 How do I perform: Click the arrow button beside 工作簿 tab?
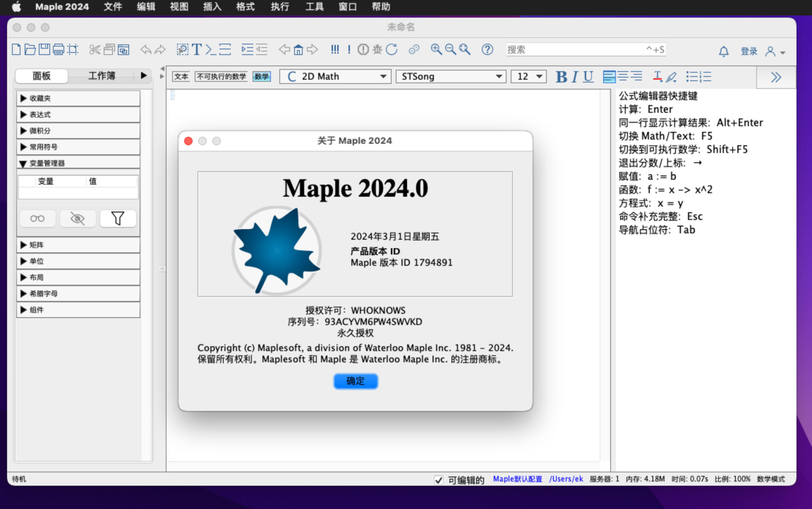(x=143, y=75)
